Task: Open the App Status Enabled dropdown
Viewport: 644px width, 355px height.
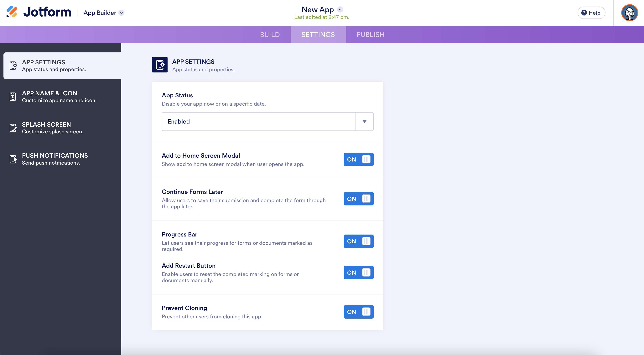Action: tap(364, 122)
